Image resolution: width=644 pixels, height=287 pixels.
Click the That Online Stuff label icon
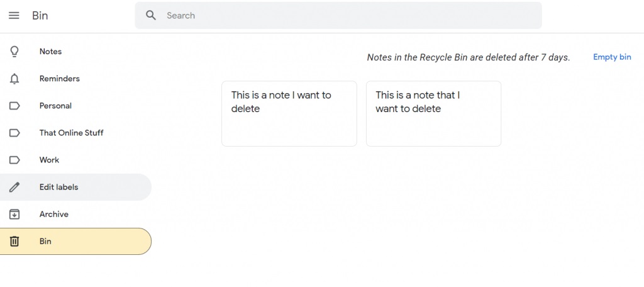click(x=14, y=133)
